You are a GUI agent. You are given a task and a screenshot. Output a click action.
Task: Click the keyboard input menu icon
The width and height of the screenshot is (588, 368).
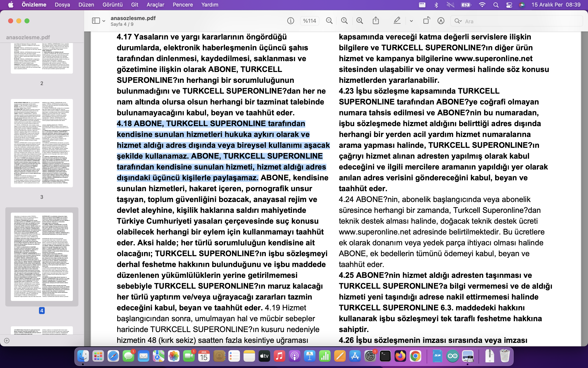tap(422, 5)
